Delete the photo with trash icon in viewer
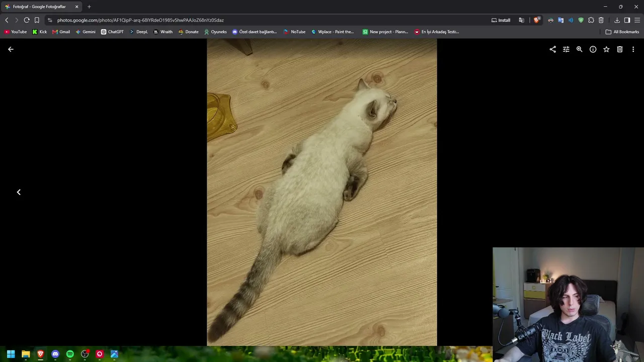The image size is (644, 362). click(620, 49)
